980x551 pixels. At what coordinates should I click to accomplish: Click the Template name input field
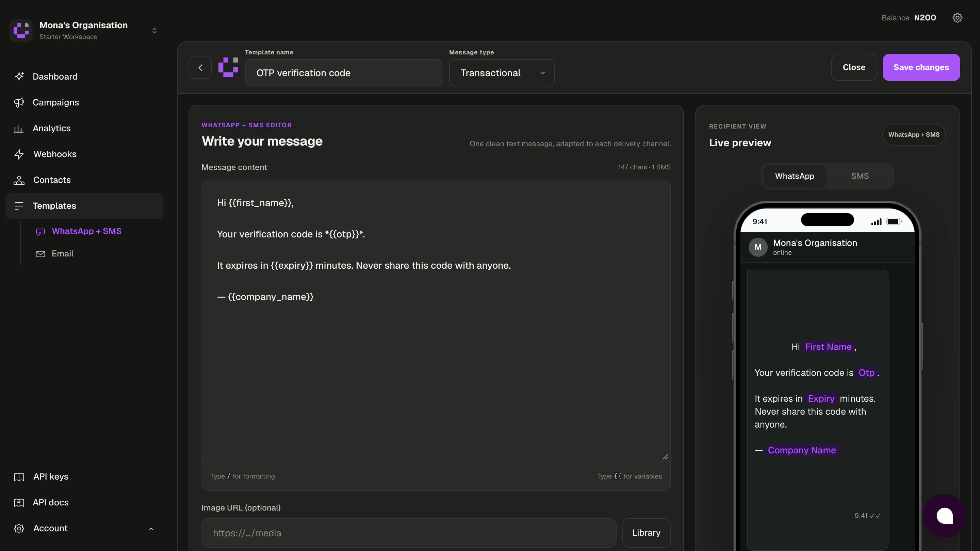click(x=344, y=73)
